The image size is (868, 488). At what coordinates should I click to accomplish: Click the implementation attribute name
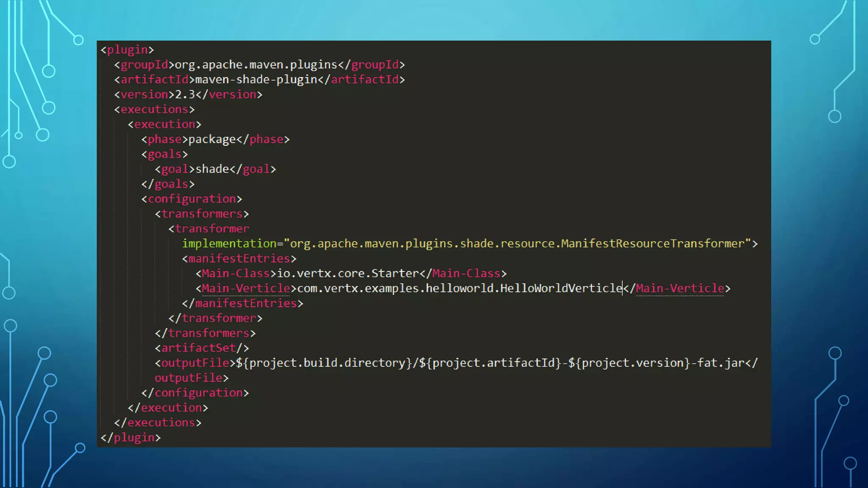[x=229, y=244]
